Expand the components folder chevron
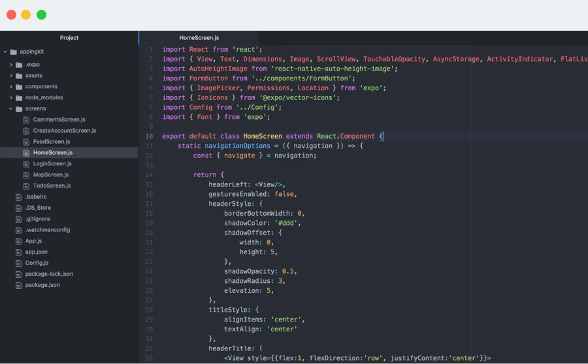The width and height of the screenshot is (588, 364). [11, 87]
